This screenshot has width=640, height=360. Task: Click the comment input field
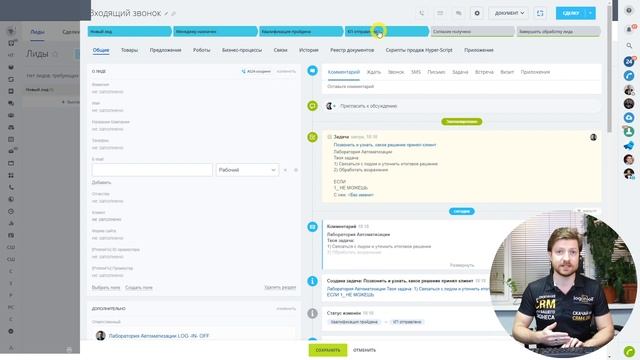(461, 87)
